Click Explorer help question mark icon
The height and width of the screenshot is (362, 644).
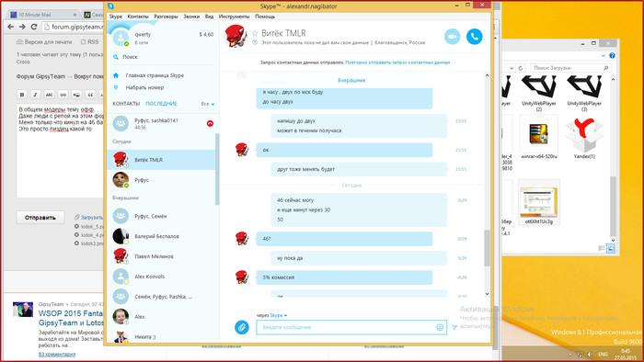point(612,56)
